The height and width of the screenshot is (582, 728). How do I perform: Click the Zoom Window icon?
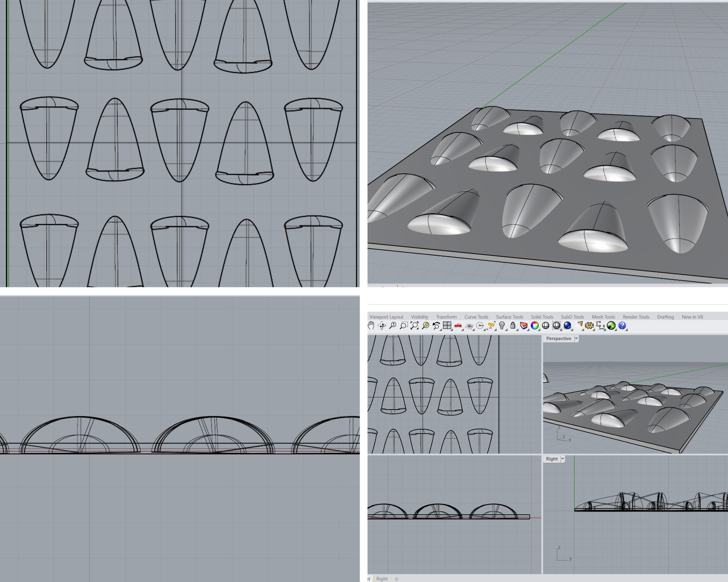[404, 326]
